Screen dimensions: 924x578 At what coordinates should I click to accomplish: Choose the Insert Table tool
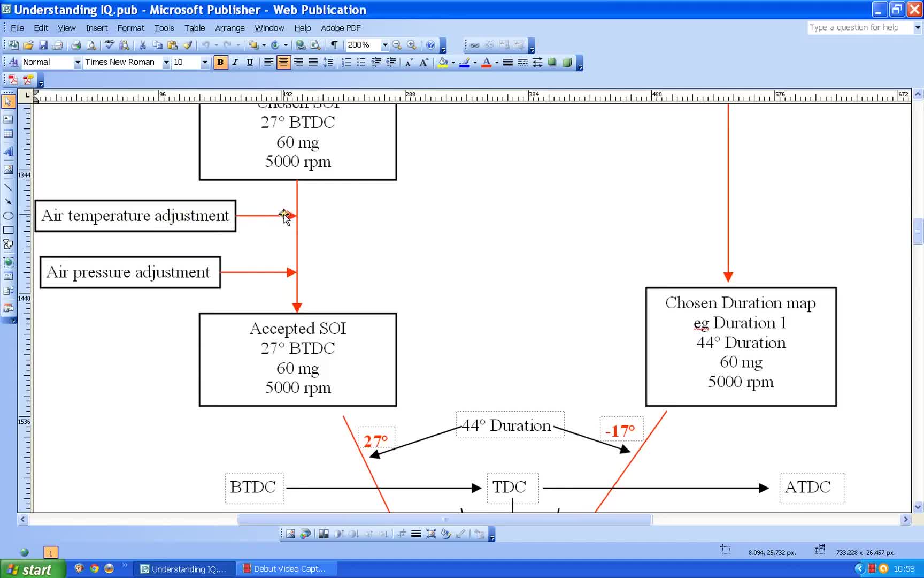(8, 134)
